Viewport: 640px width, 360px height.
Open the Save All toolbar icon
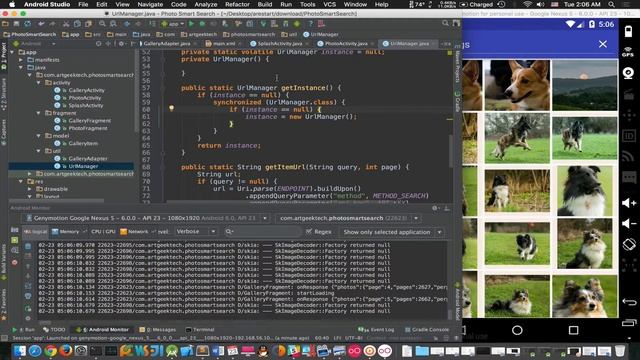(x=17, y=24)
